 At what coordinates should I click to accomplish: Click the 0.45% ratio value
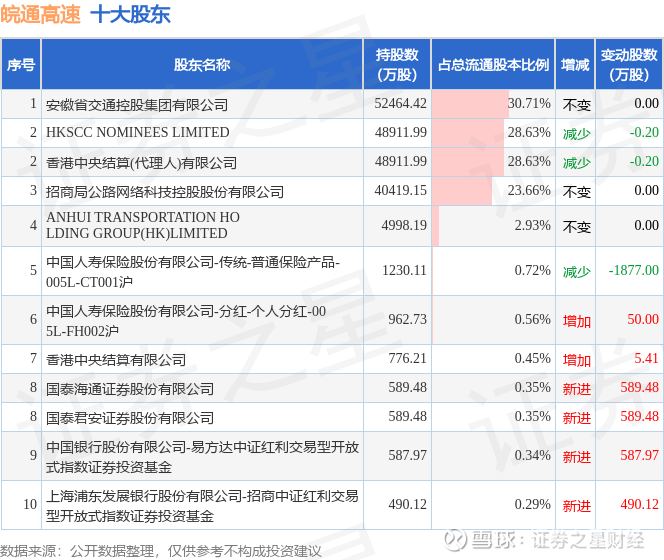[532, 358]
